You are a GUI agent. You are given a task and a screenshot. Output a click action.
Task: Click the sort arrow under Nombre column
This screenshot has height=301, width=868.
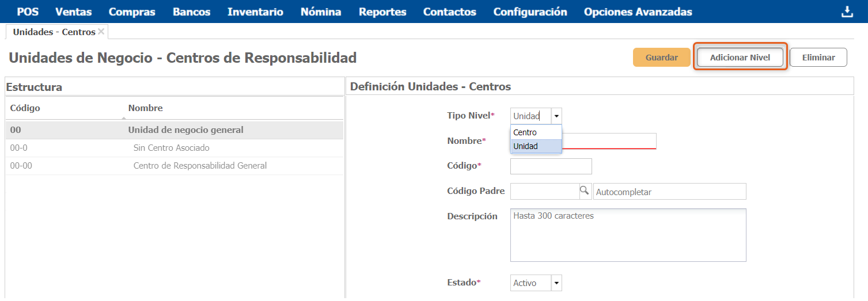[x=125, y=117]
